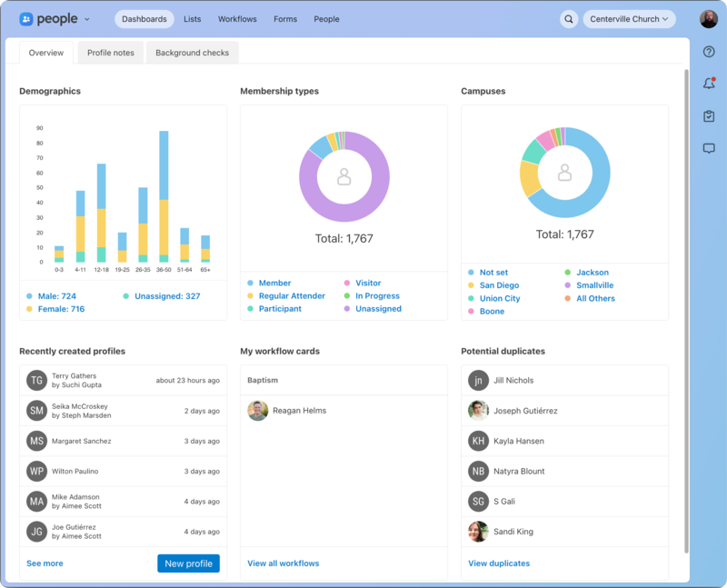
Task: Click Reagan Helms' photo in Baptism workflow
Action: (257, 411)
